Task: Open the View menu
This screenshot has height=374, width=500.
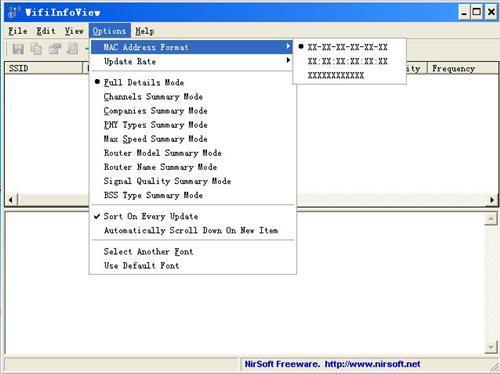Action: 74,31
